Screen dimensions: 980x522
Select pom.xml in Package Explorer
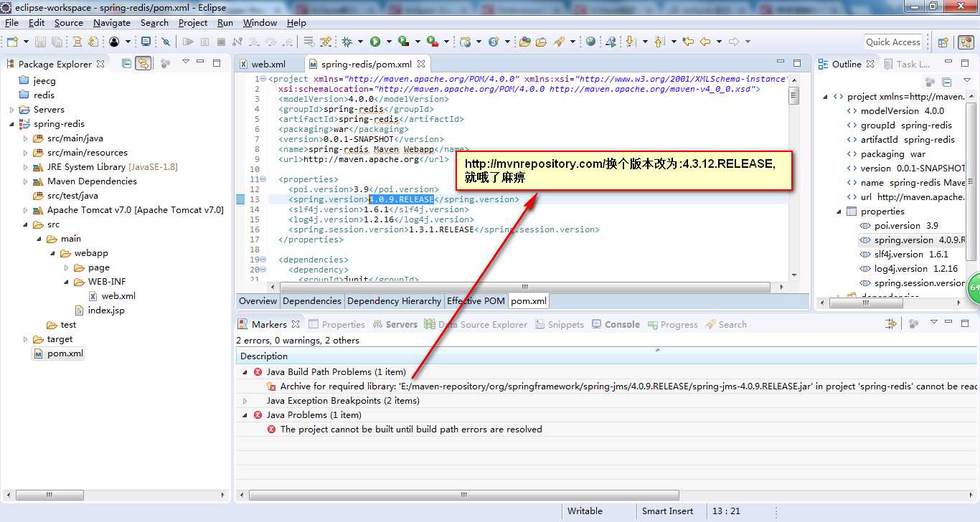pyautogui.click(x=58, y=353)
